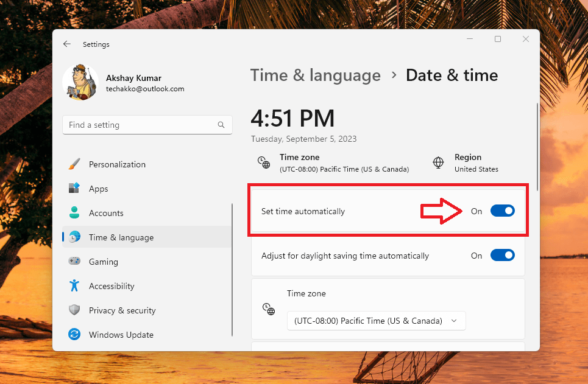Image resolution: width=588 pixels, height=384 pixels.
Task: Turn the Set time automatically switch on
Action: (x=502, y=211)
